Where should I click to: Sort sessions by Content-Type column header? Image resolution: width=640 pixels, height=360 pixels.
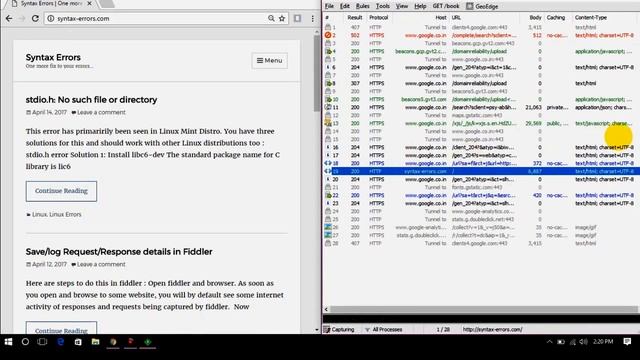click(x=591, y=18)
